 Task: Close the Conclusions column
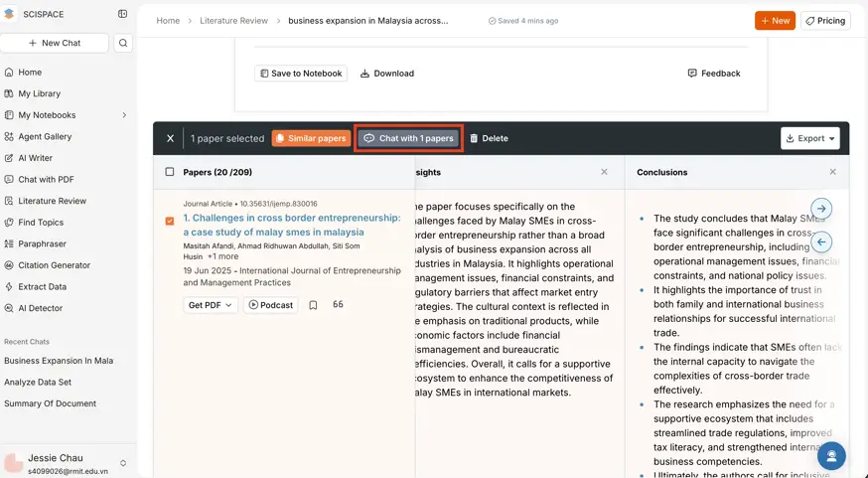[x=832, y=172]
